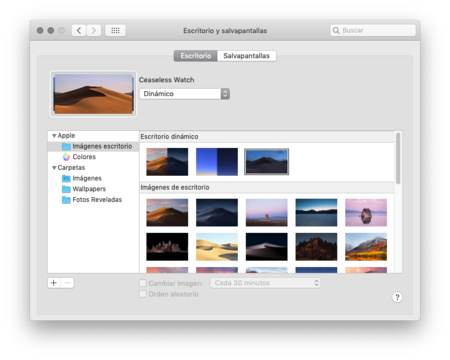Click the Colores color wheel icon
Screen dimensions: 450x360
(x=66, y=157)
